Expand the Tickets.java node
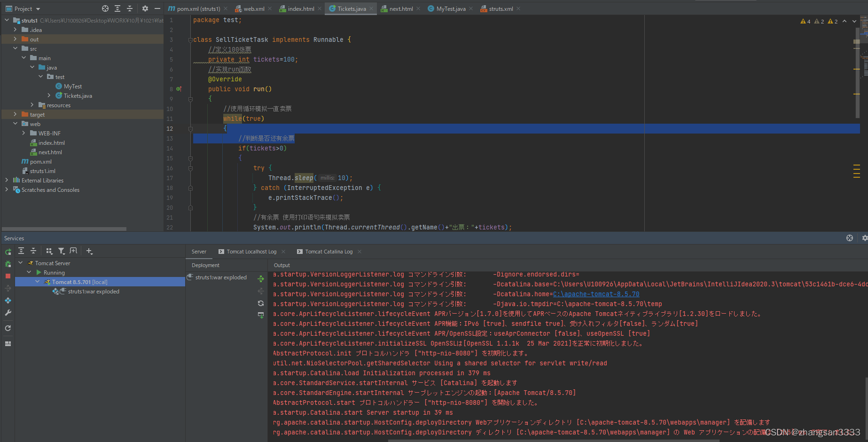Viewport: 868px width, 442px height. tap(49, 95)
